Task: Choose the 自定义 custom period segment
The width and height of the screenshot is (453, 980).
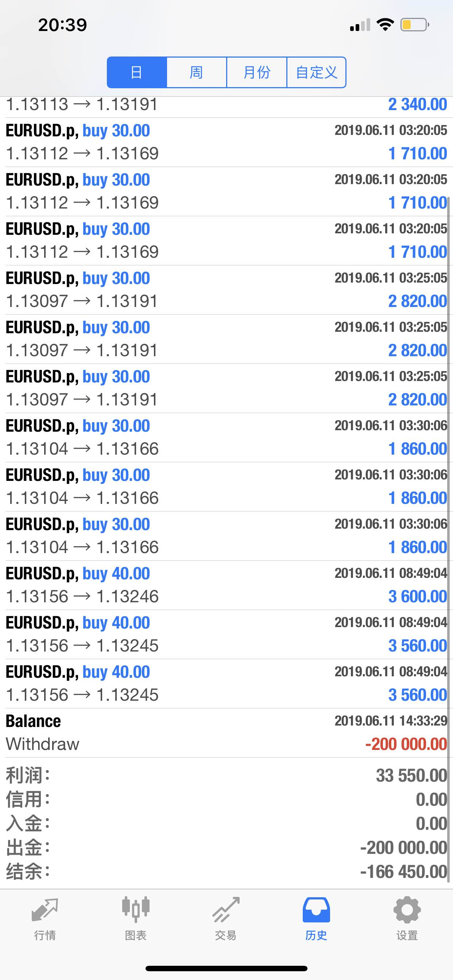Action: (316, 72)
